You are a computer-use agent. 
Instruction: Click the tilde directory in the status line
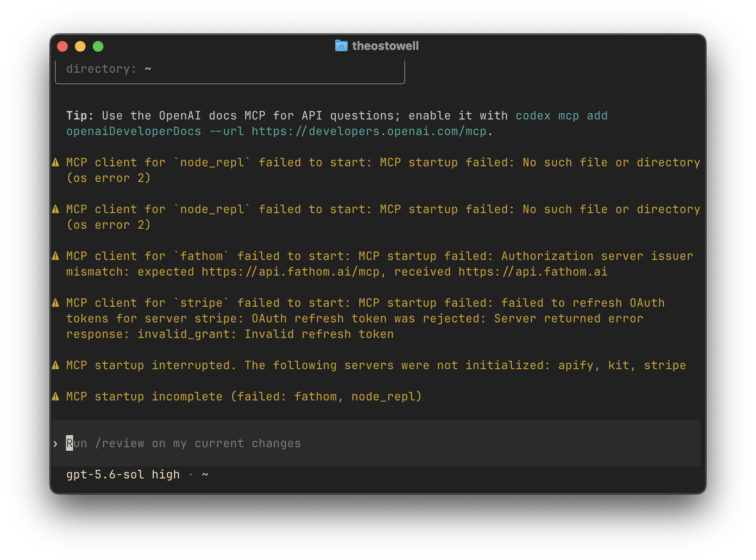tap(205, 474)
